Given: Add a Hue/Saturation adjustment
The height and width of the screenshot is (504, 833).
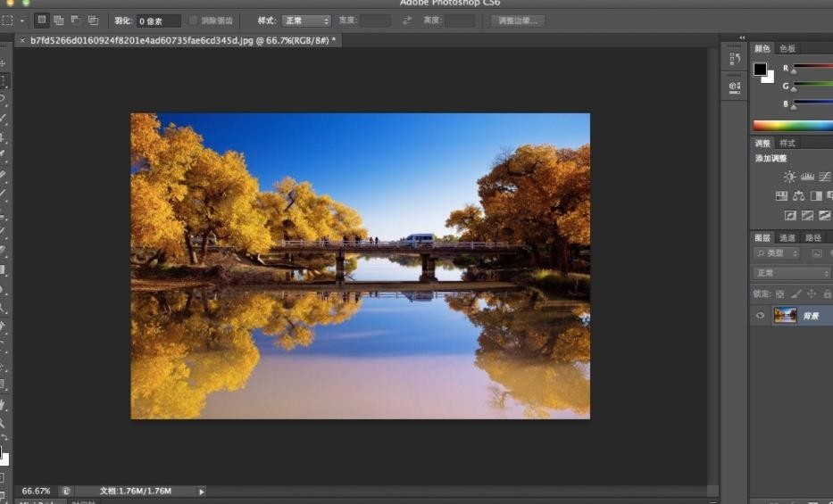Looking at the screenshot, I should pos(781,195).
